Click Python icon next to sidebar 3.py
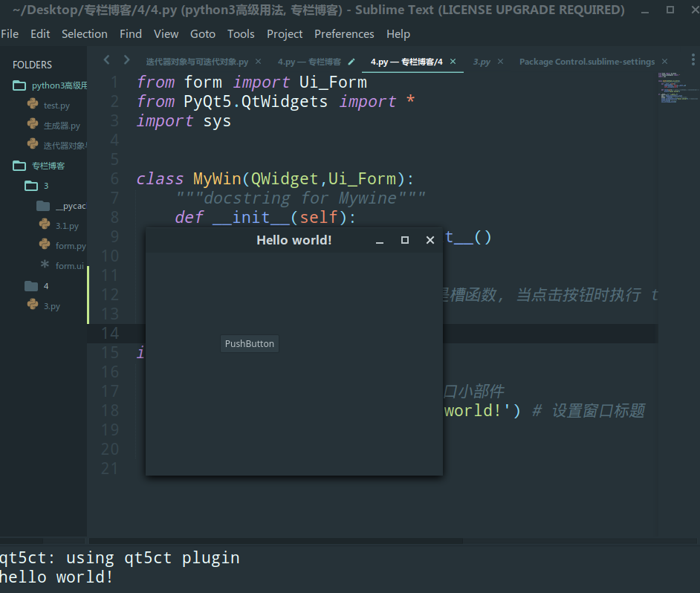Image resolution: width=700 pixels, height=593 pixels. tap(33, 304)
